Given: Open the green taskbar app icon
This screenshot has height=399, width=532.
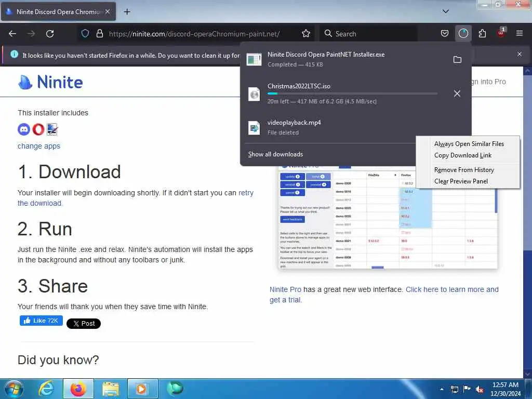Looking at the screenshot, I should pyautogui.click(x=175, y=389).
